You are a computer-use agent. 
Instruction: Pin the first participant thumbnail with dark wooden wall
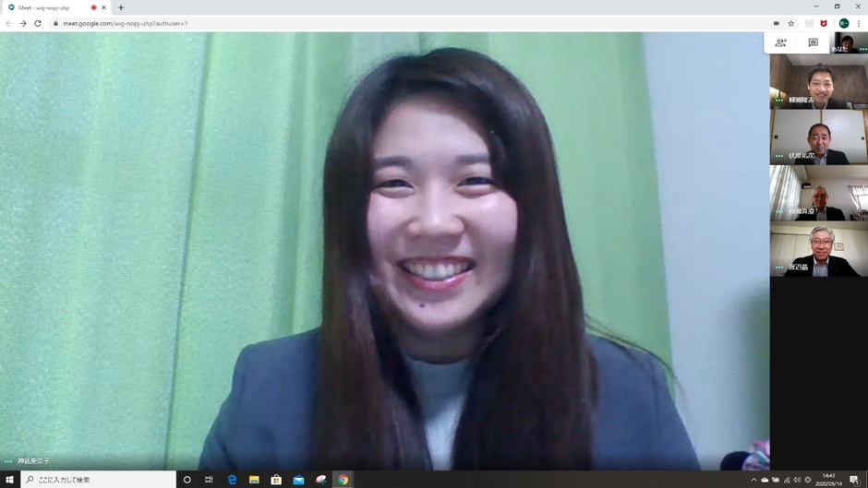click(x=819, y=81)
